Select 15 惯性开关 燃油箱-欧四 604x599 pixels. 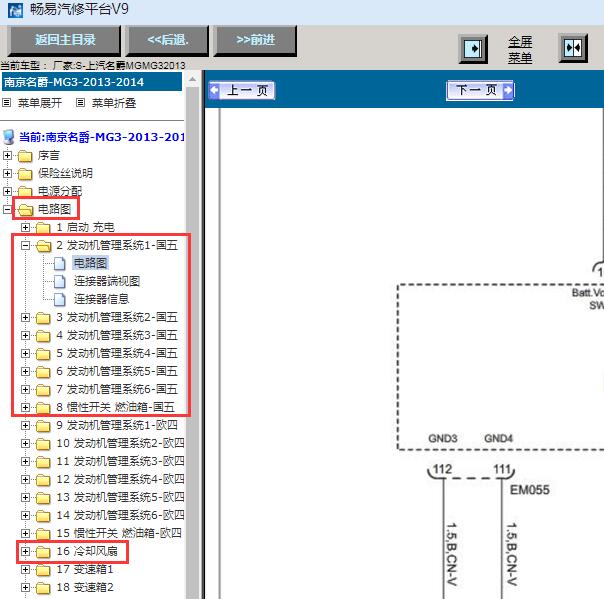click(x=119, y=534)
